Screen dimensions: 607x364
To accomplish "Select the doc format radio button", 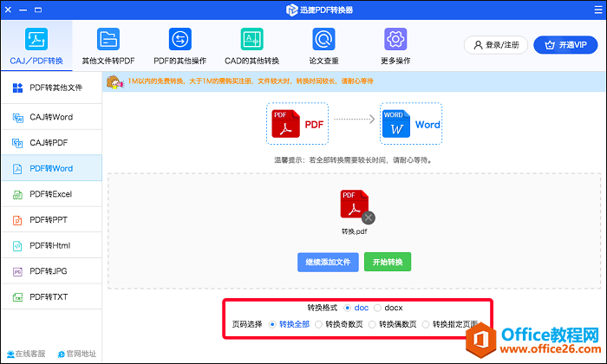I will tap(348, 308).
